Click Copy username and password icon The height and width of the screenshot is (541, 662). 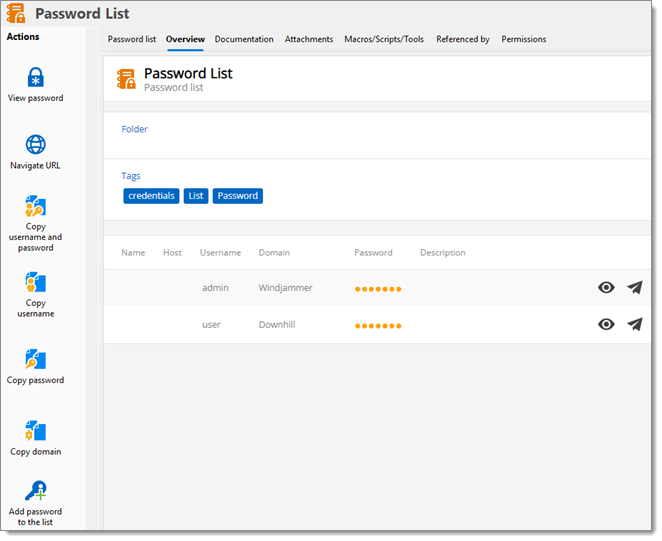pos(35,207)
